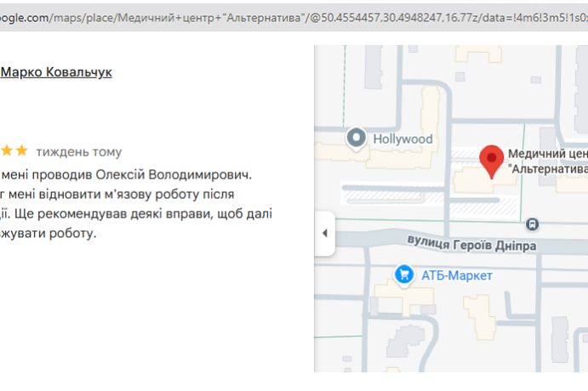Click the rightmost gold star in the review
Screen dimensions: 588x391
[x=21, y=151]
